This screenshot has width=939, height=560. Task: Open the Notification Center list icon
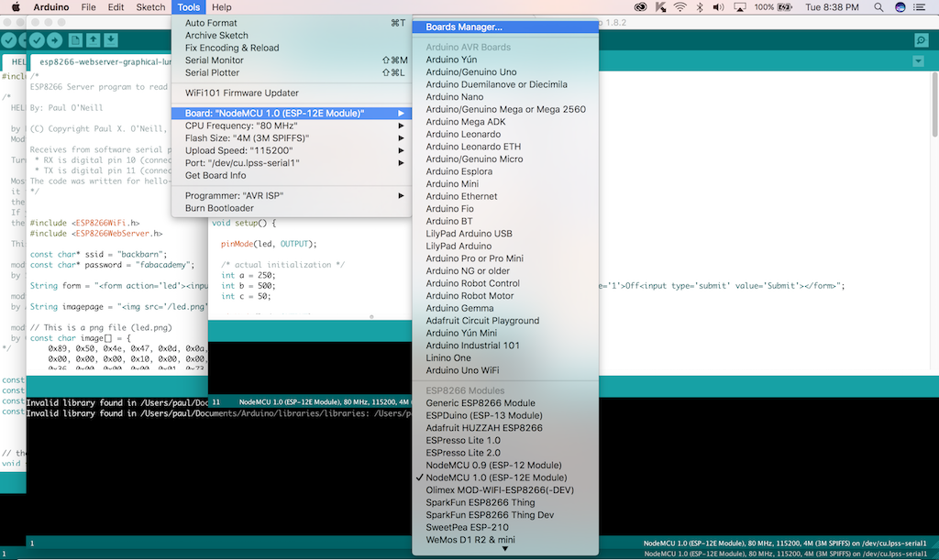(919, 7)
